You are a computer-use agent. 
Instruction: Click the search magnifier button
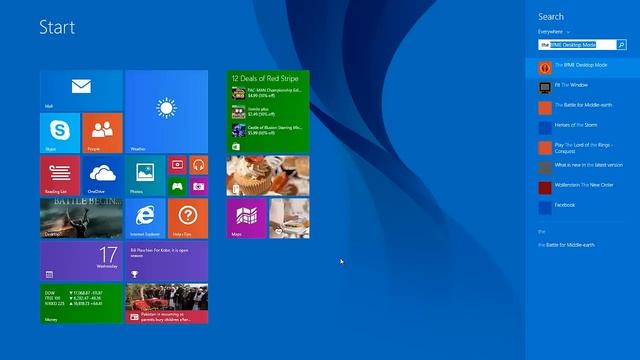click(621, 44)
